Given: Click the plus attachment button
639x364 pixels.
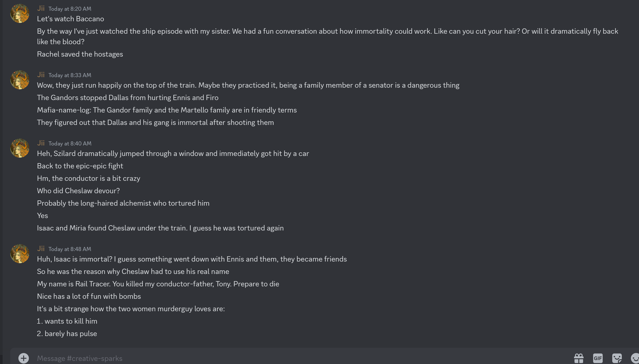Looking at the screenshot, I should click(x=23, y=358).
